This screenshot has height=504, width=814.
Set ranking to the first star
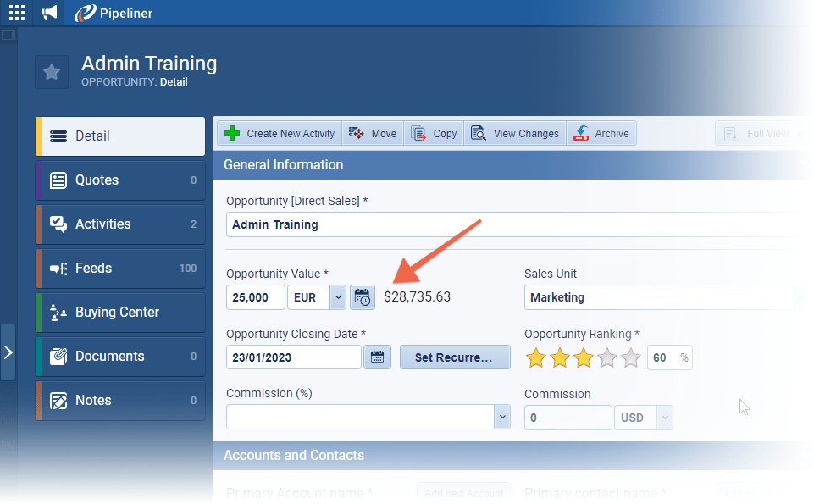pos(536,358)
